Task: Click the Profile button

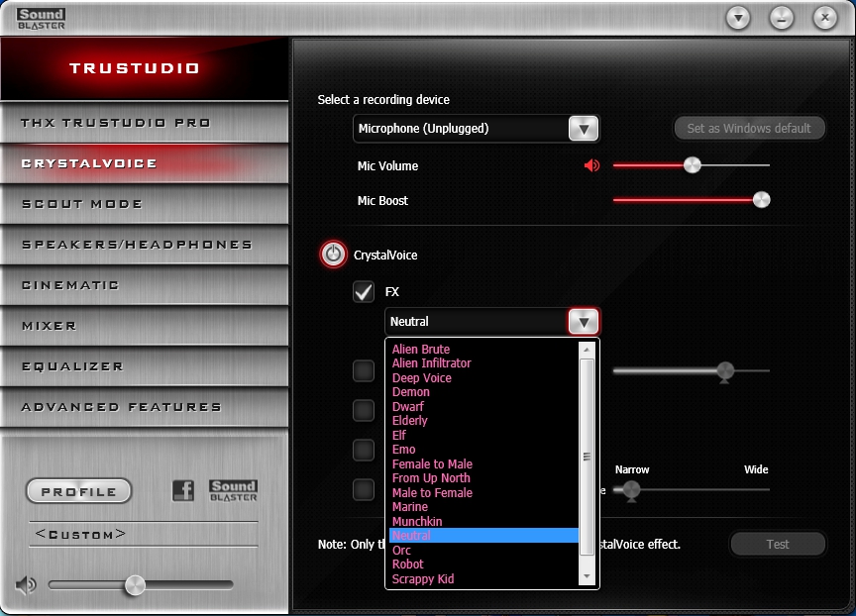Action: click(78, 491)
